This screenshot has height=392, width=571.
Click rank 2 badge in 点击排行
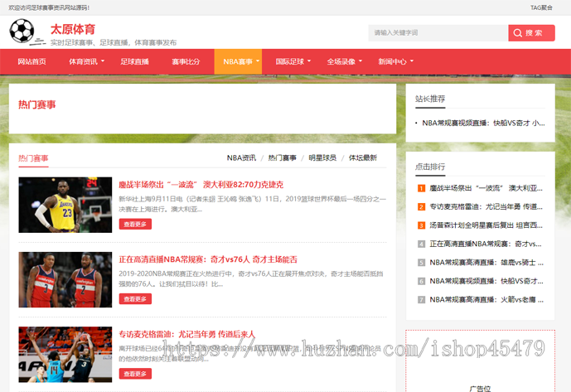pyautogui.click(x=421, y=207)
